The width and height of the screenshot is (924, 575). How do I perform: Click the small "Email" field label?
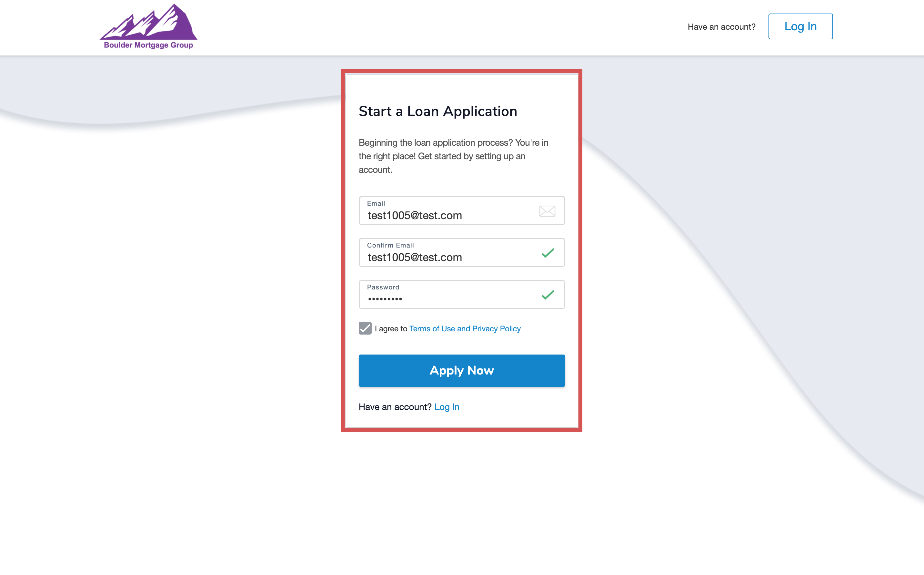(x=376, y=203)
